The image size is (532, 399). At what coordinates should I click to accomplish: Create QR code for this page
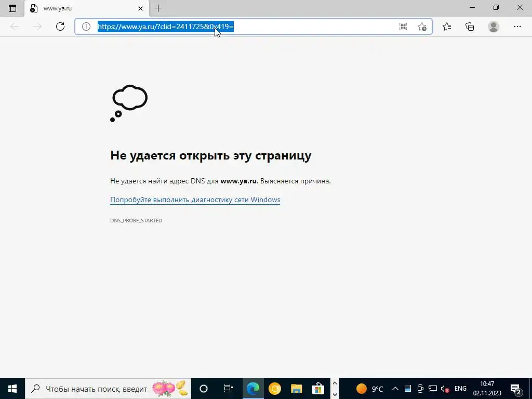point(403,26)
